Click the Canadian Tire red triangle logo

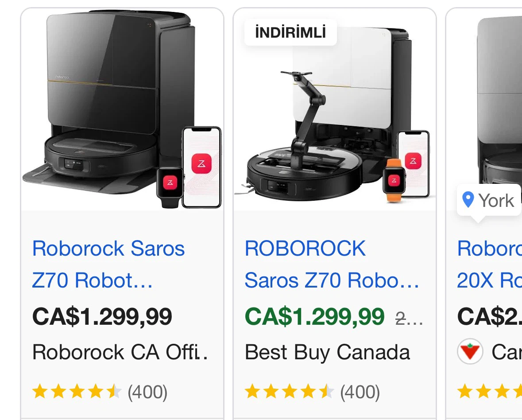coord(470,351)
